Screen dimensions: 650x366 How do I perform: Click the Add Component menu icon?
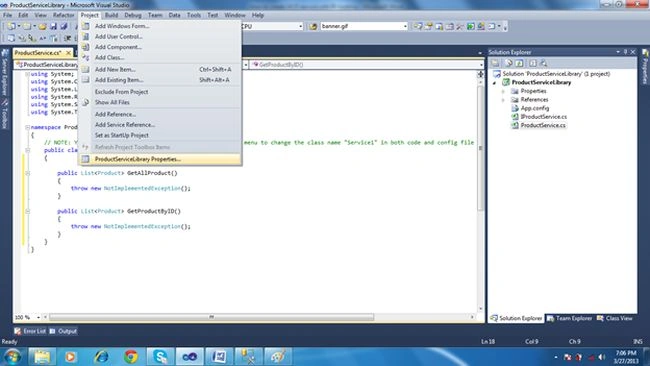point(85,47)
